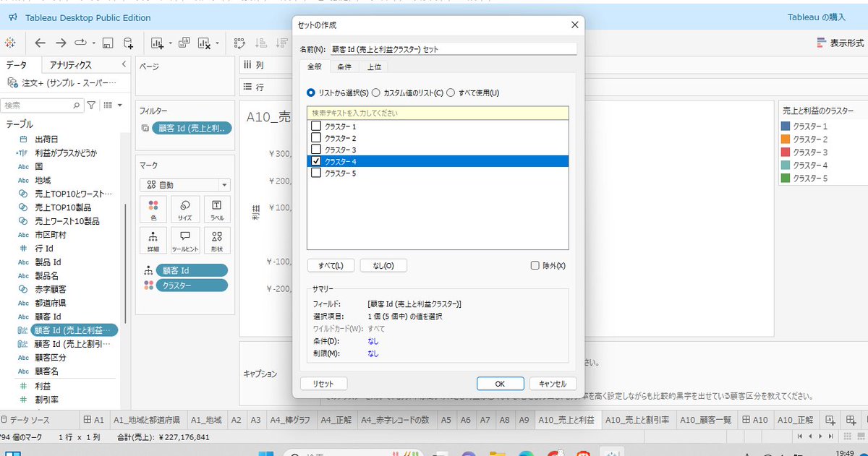868x456 pixels.
Task: Click the swap rows and columns icon
Action: [x=239, y=43]
